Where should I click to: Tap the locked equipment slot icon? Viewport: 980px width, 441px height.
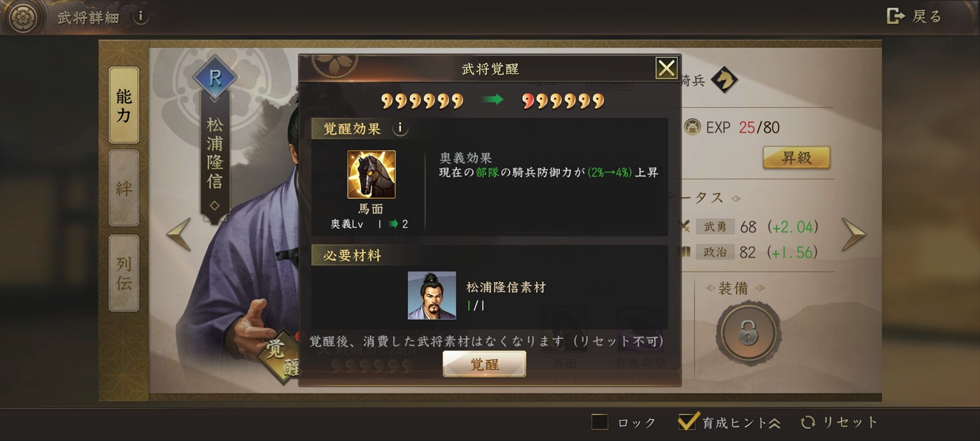(747, 333)
